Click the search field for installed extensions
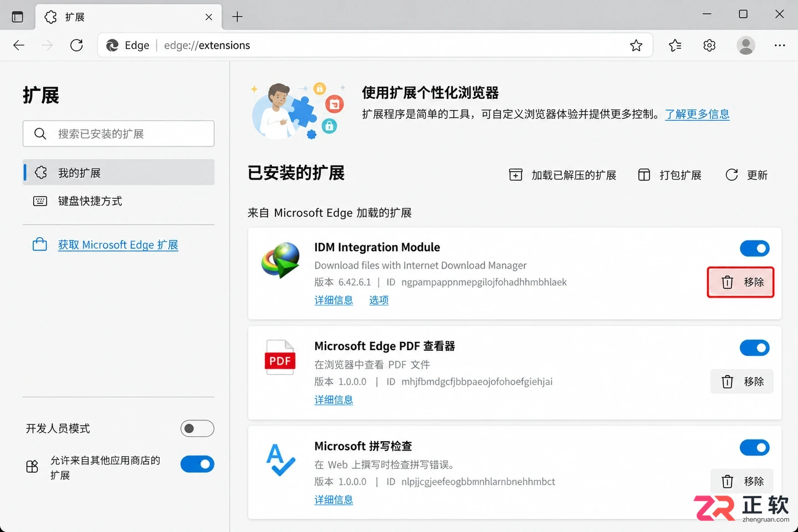The height and width of the screenshot is (532, 798). [x=119, y=134]
